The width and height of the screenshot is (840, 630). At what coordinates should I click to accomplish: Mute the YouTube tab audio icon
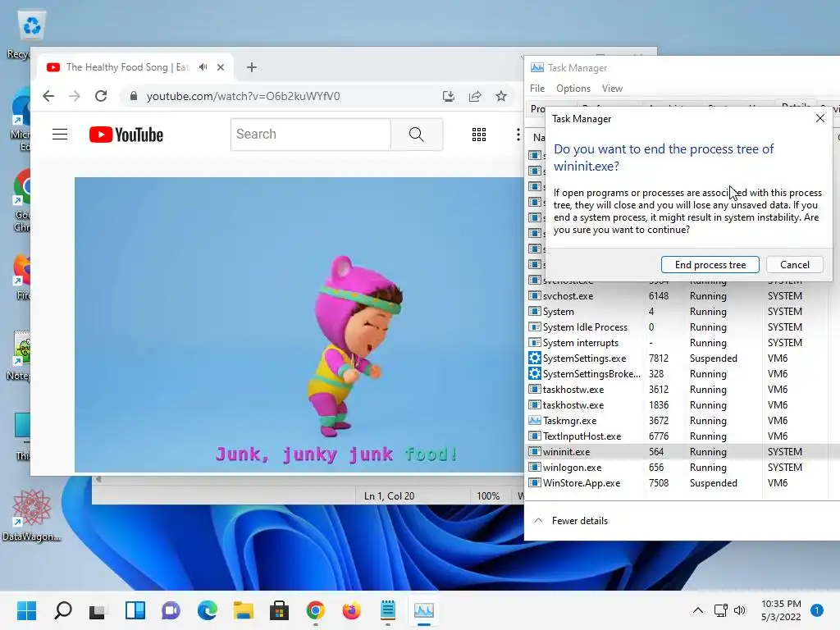tap(203, 67)
